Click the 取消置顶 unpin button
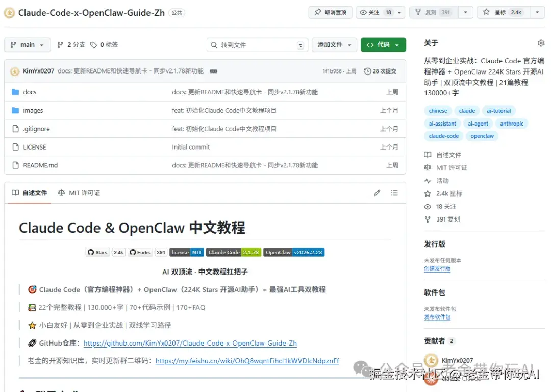The height and width of the screenshot is (392, 551). pos(330,12)
